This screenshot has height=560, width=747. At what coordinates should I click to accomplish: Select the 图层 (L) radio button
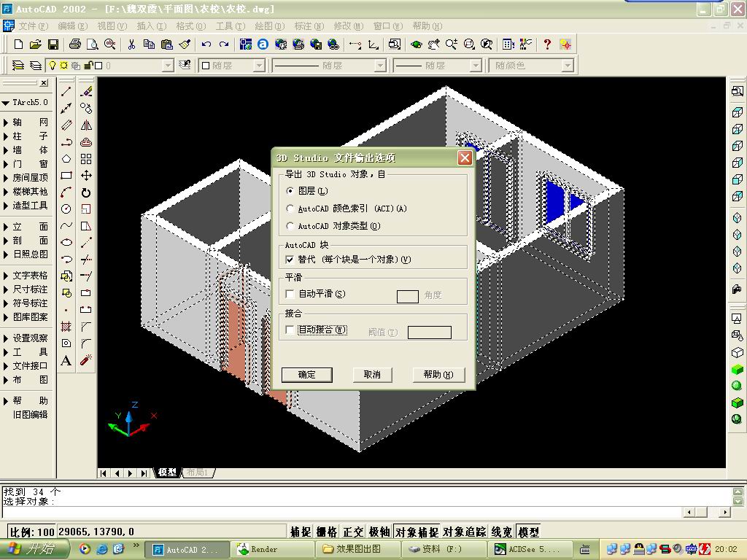[x=290, y=191]
